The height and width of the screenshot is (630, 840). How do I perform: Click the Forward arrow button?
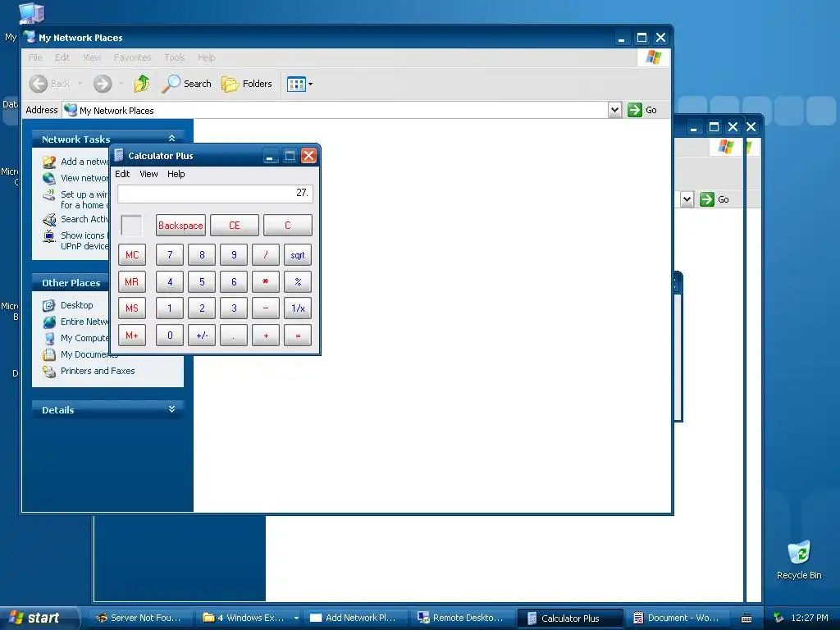click(x=103, y=84)
